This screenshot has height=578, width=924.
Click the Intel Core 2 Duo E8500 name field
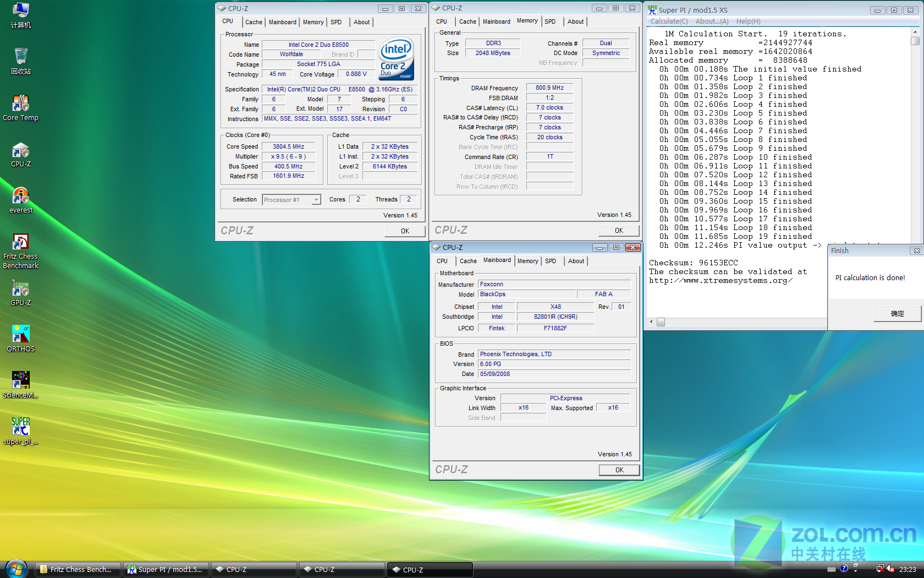[x=318, y=45]
